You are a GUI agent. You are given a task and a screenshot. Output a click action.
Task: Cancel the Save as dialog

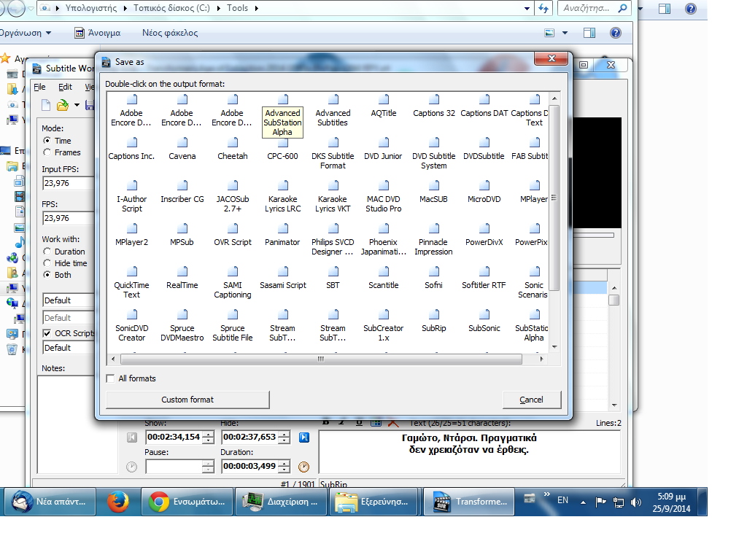pyautogui.click(x=532, y=400)
